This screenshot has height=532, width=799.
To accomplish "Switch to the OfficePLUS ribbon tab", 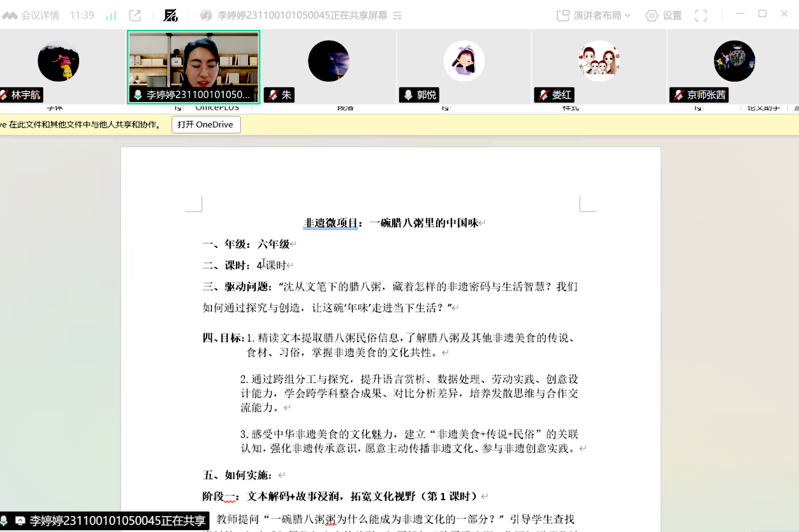I will click(217, 108).
